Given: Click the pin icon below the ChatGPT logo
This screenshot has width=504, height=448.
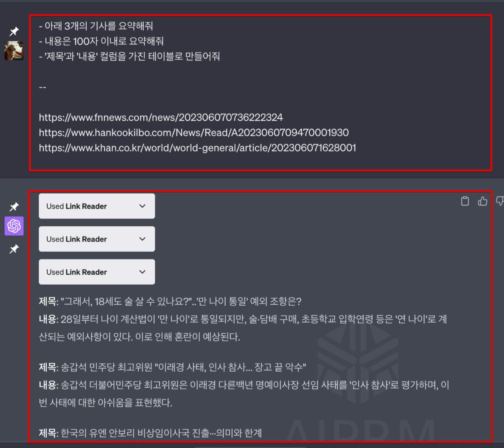Looking at the screenshot, I should click(x=14, y=249).
